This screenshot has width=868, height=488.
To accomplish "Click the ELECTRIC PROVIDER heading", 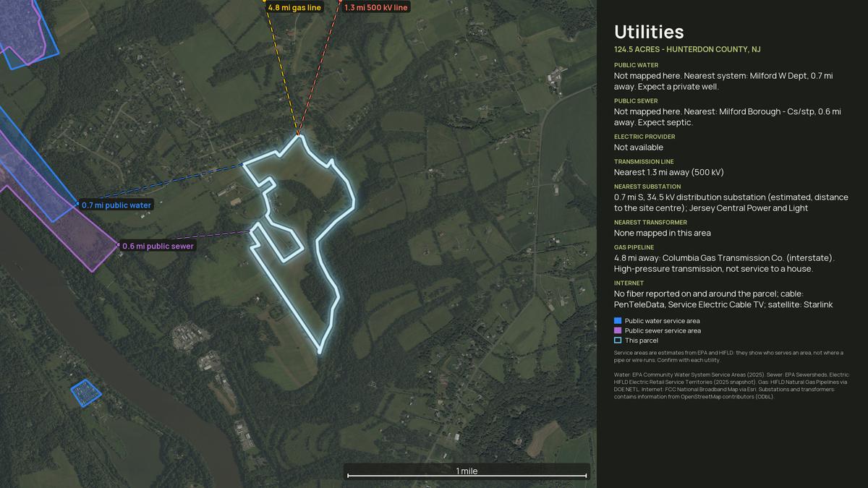I will point(644,137).
